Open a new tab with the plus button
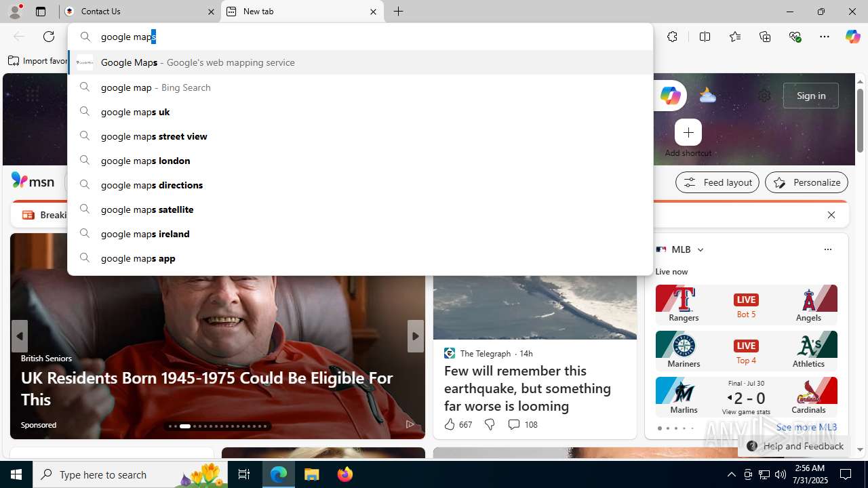 pyautogui.click(x=399, y=12)
